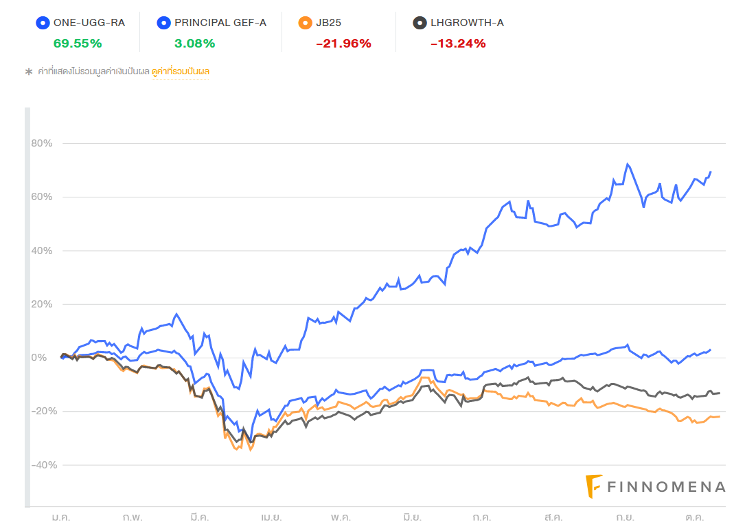Click the asterisk icon beside the dividend note

(x=28, y=72)
